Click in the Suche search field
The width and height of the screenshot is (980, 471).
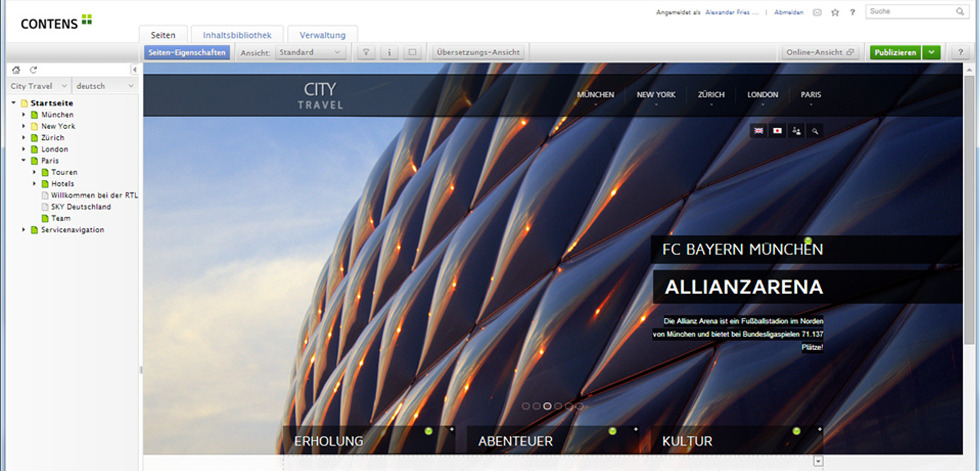point(910,11)
